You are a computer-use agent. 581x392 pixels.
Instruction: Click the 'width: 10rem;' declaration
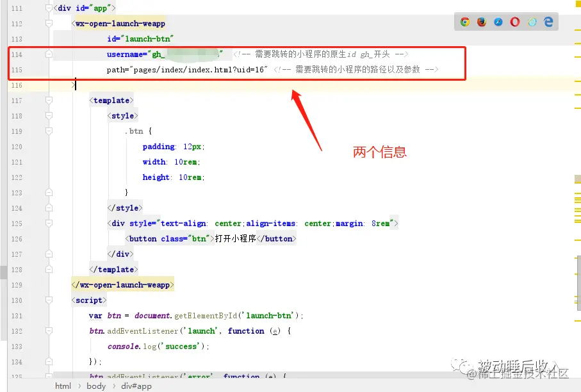coord(171,162)
